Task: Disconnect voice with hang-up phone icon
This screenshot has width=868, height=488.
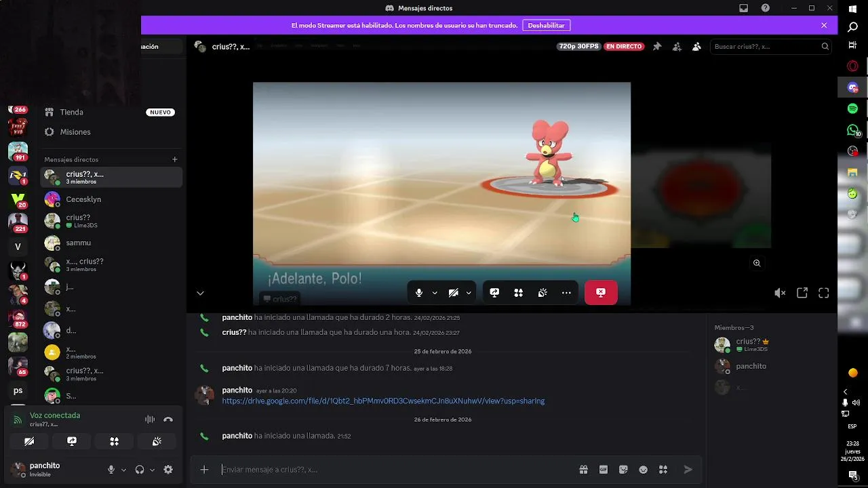Action: pos(168,420)
